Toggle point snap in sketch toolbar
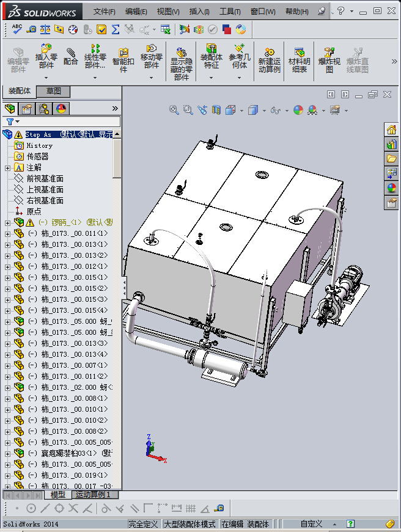 click(x=17, y=508)
